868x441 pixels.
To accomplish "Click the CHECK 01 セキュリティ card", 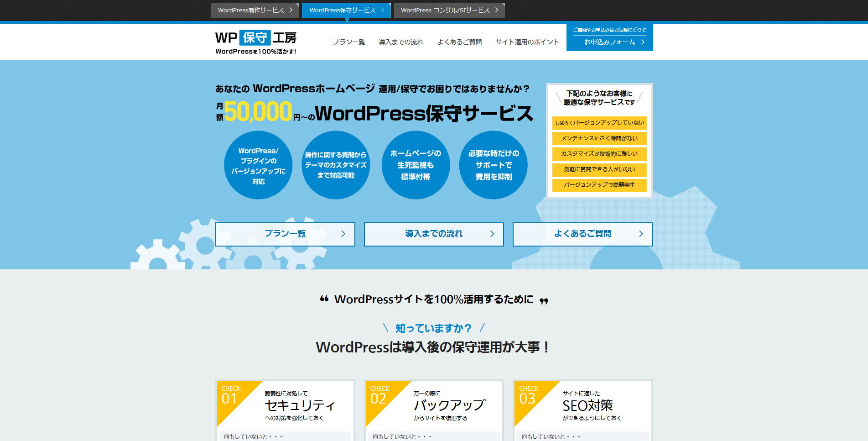I will pos(285,410).
